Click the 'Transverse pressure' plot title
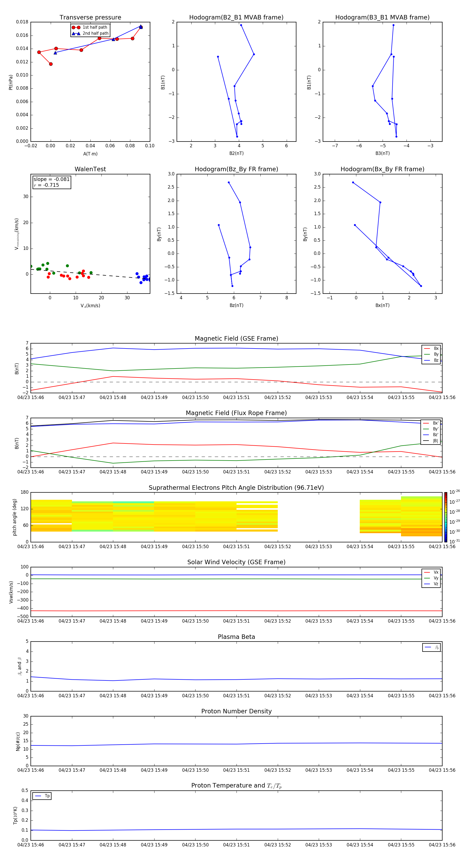Viewport: 473px width, 868px height. click(90, 18)
